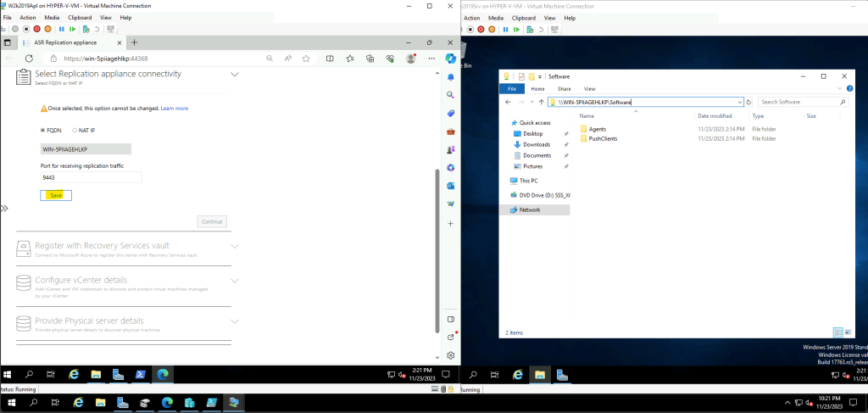Click the Edge page vertical scrollbar
868x413 pixels.
(437, 249)
